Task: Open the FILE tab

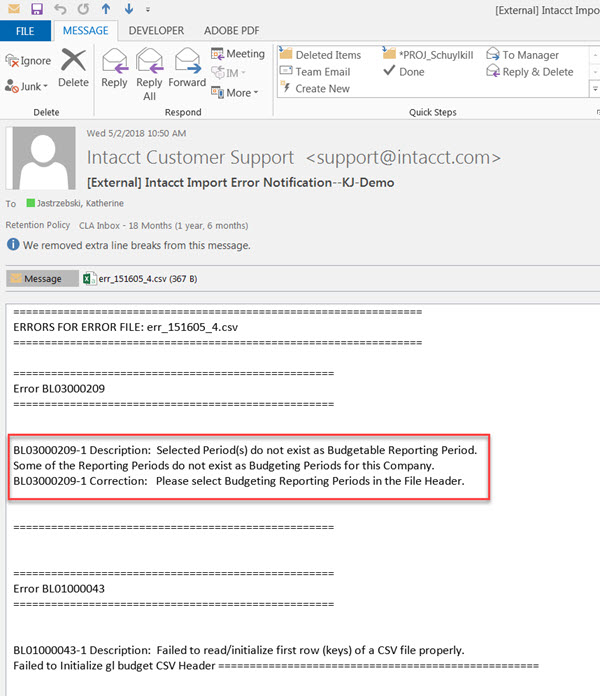Action: click(25, 32)
